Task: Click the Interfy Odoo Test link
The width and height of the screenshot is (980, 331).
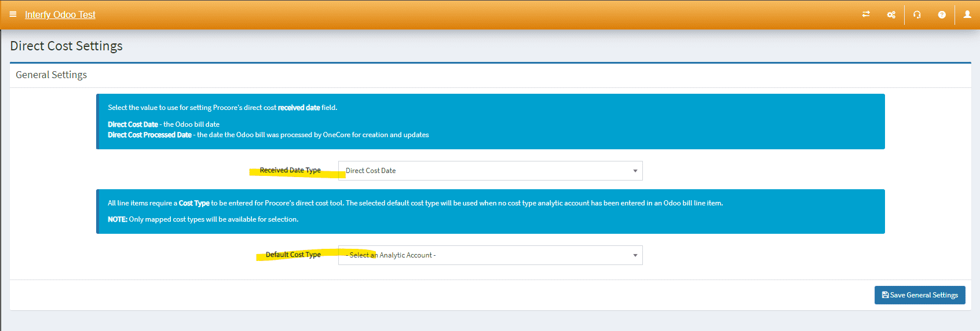Action: coord(60,15)
